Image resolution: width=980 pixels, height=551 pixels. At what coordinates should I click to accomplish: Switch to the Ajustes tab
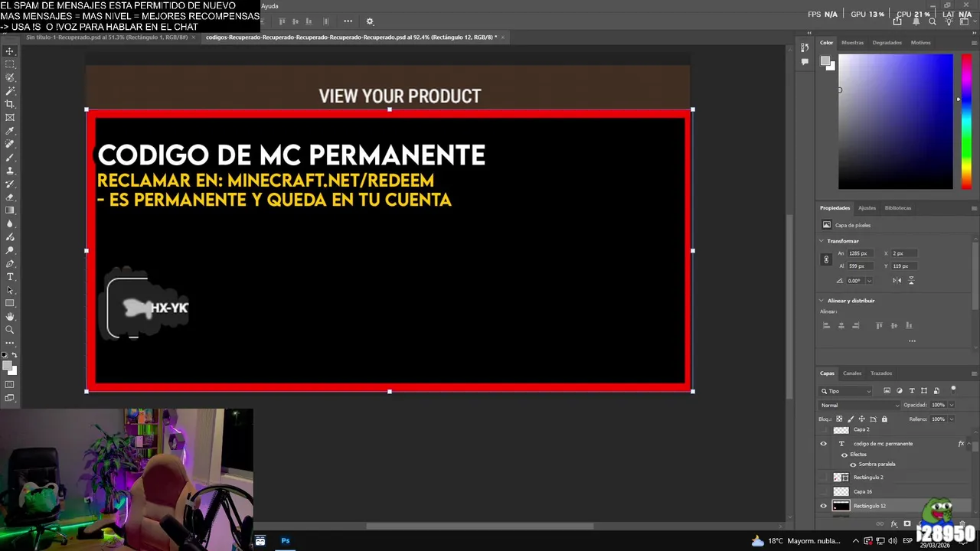point(867,208)
